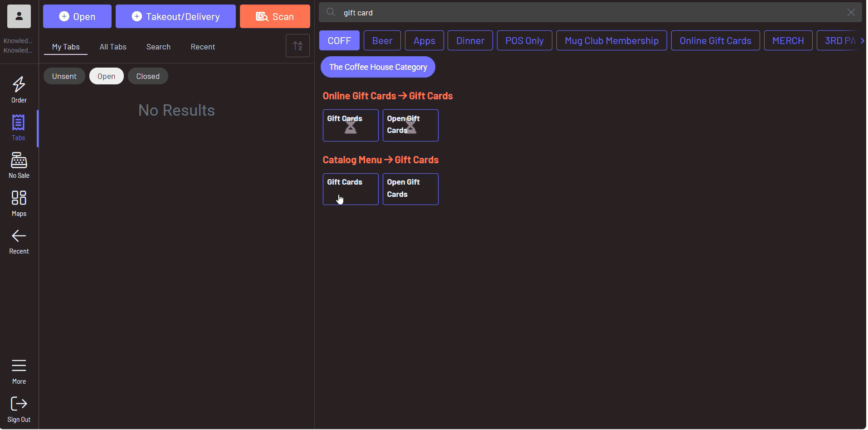Clear the gift card search text

click(x=851, y=13)
